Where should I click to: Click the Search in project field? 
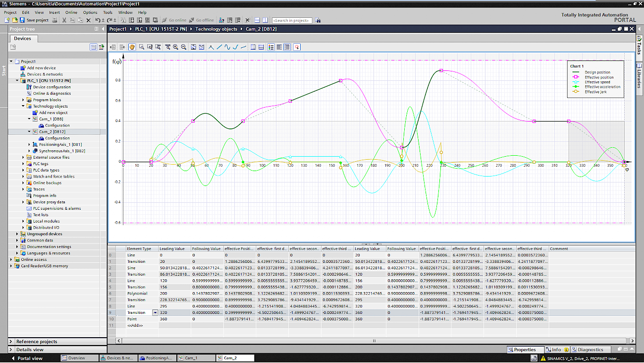pos(292,20)
